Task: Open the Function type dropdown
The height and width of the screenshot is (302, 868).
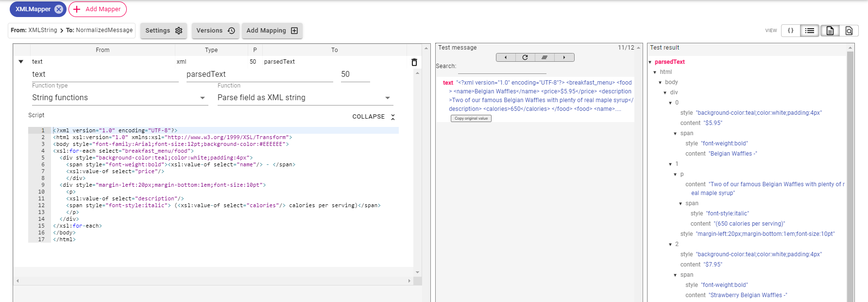Action: [120, 98]
